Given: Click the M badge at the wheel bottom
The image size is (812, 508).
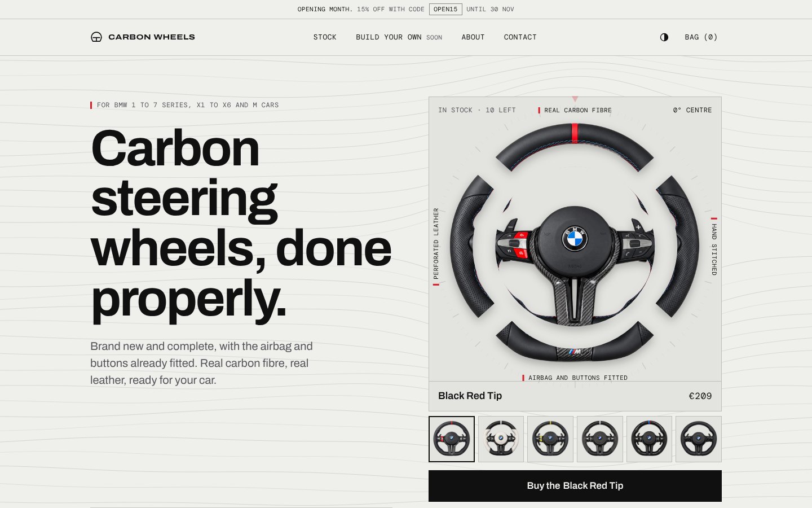Looking at the screenshot, I should (x=575, y=352).
